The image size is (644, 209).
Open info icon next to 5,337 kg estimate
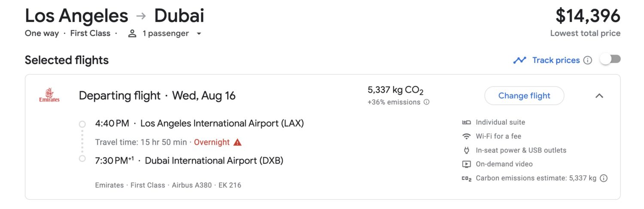(x=604, y=178)
